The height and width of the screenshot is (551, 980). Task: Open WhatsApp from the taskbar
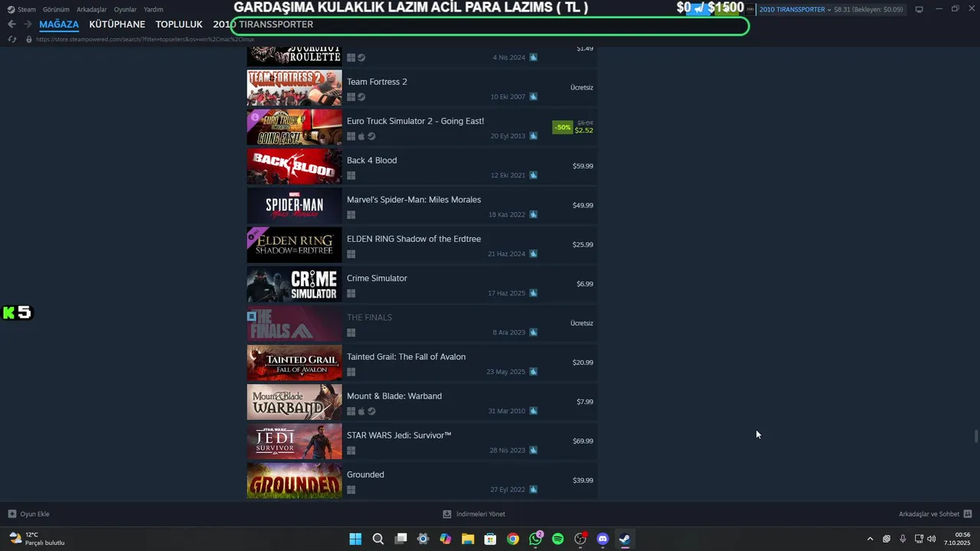(536, 539)
